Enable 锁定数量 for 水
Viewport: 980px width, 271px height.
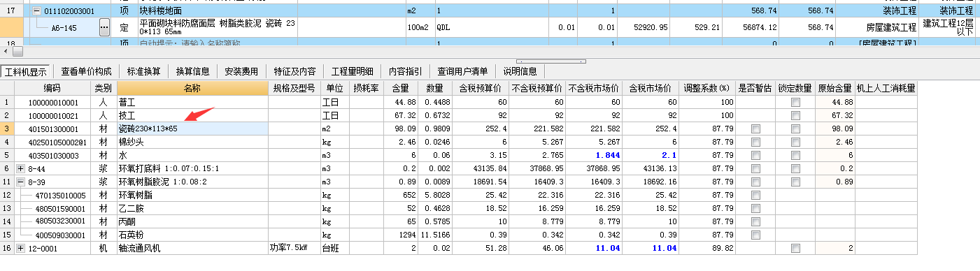(795, 155)
